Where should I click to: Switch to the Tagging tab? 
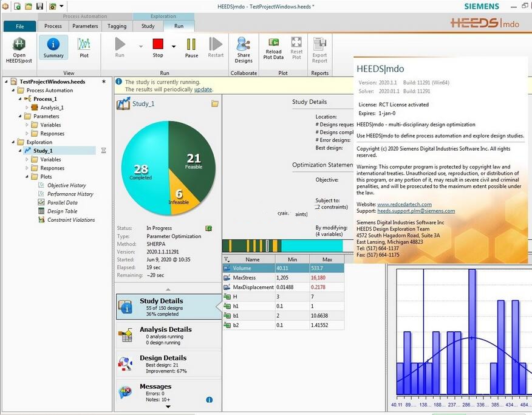click(x=117, y=26)
